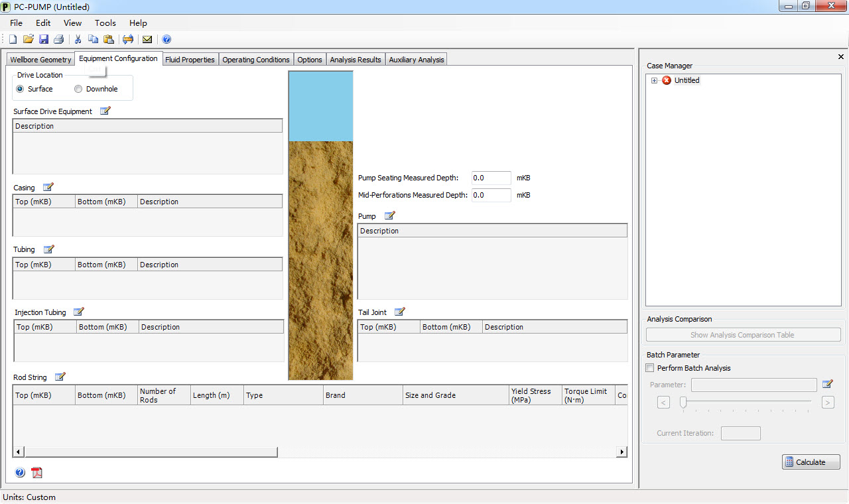Copy using the toolbar copy icon
This screenshot has width=849, height=504.
tap(93, 40)
